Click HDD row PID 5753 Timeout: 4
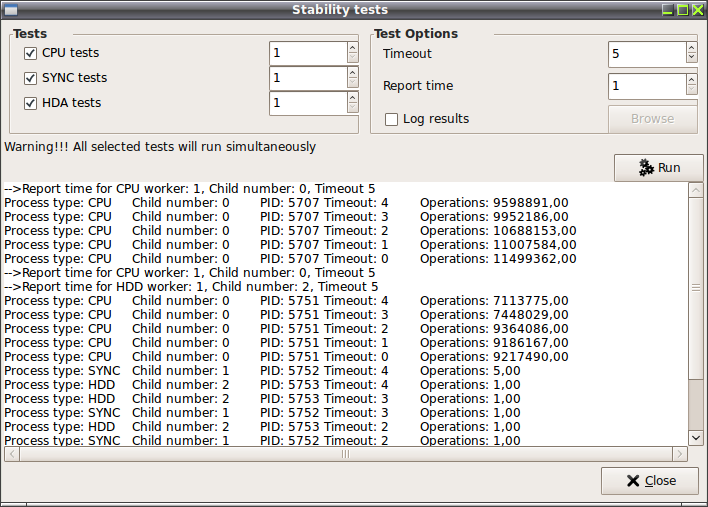Screen dimensions: 708x507 click(x=262, y=385)
